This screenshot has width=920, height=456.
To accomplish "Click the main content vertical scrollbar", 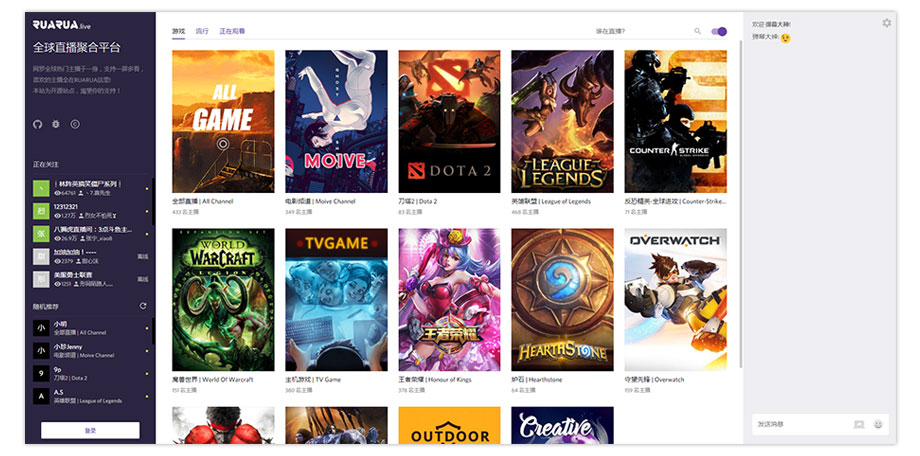I will (x=740, y=205).
